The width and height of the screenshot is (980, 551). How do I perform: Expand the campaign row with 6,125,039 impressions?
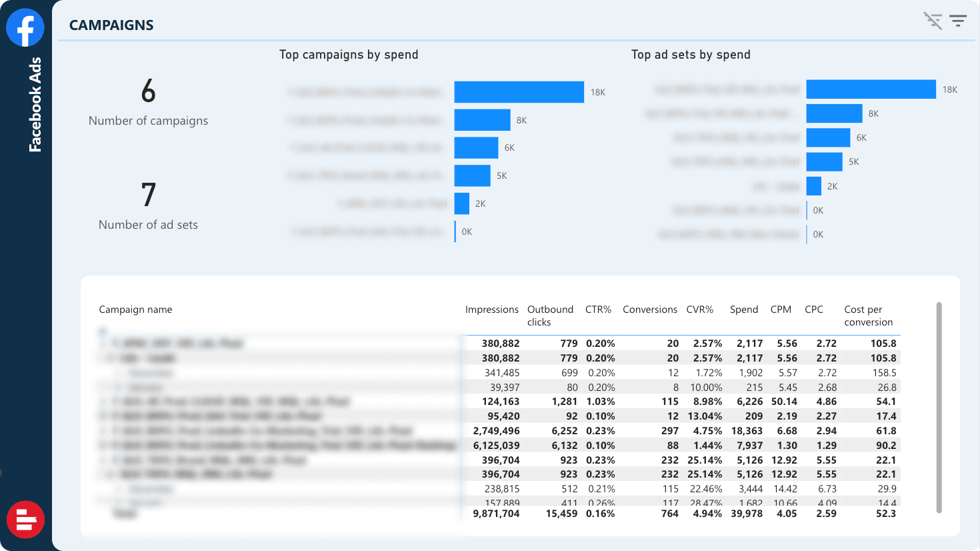103,446
